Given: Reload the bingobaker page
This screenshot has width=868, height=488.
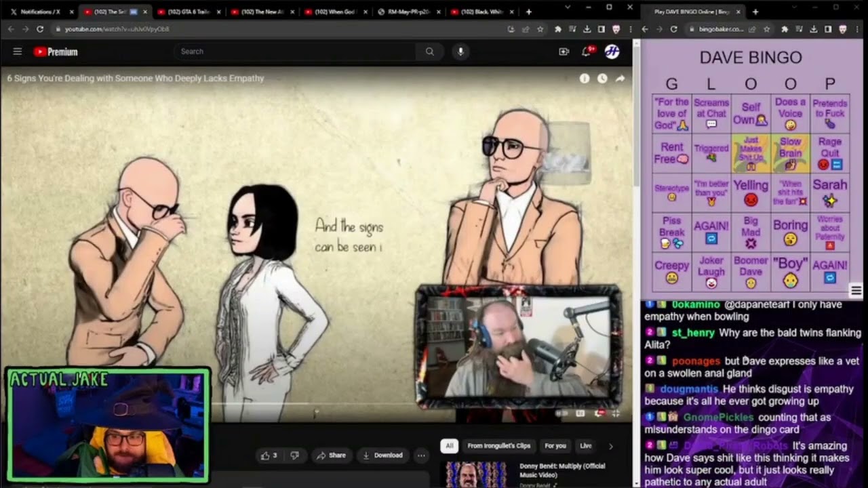Looking at the screenshot, I should click(674, 29).
